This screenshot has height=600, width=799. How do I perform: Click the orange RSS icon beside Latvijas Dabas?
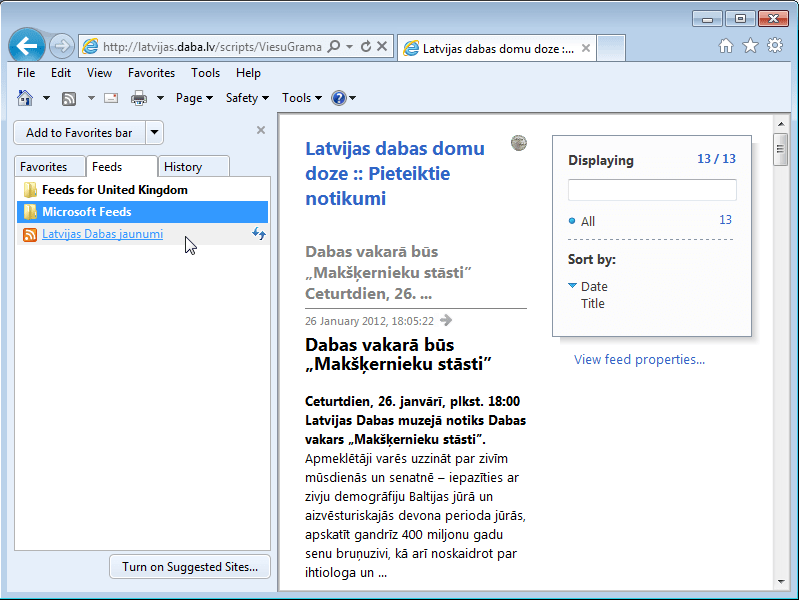(x=30, y=234)
